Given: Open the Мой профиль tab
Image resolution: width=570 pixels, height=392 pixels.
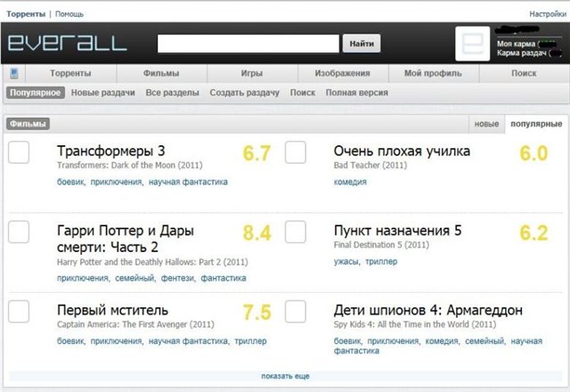Looking at the screenshot, I should coord(434,73).
